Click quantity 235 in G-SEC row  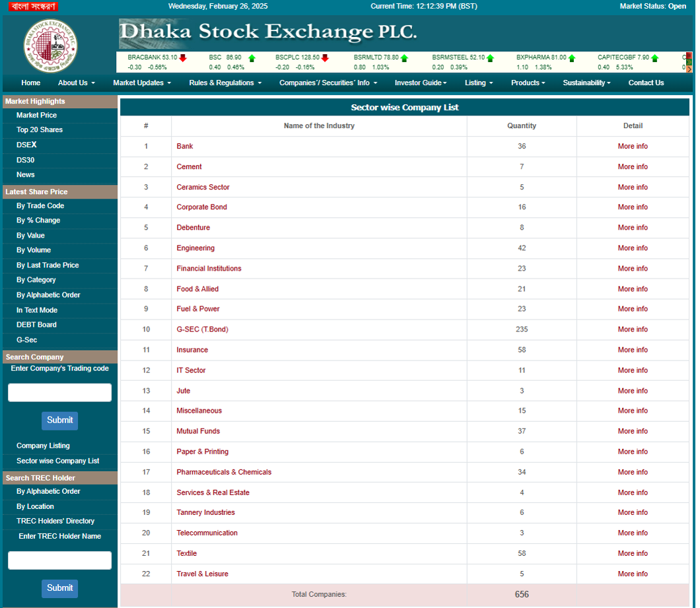522,329
